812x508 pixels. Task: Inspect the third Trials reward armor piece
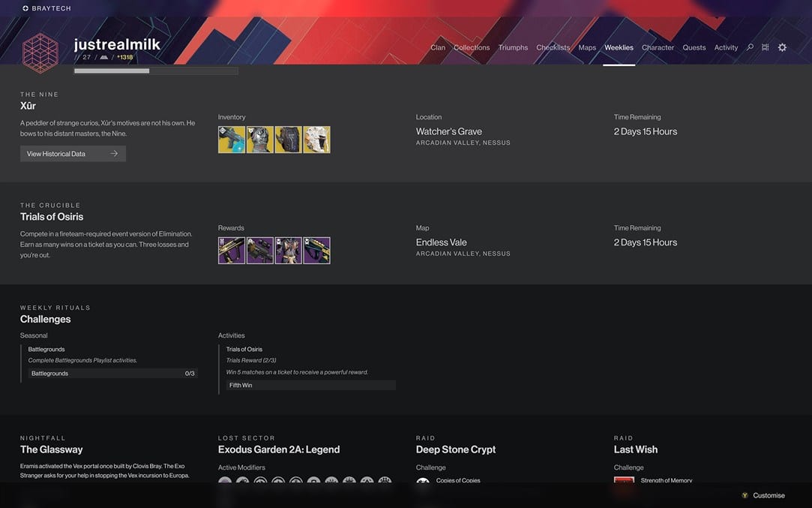pyautogui.click(x=288, y=251)
